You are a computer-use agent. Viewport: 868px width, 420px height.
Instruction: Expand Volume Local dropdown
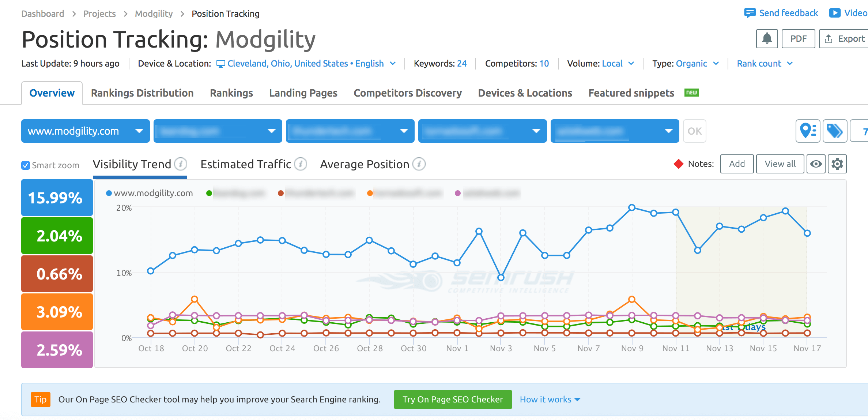click(x=618, y=64)
